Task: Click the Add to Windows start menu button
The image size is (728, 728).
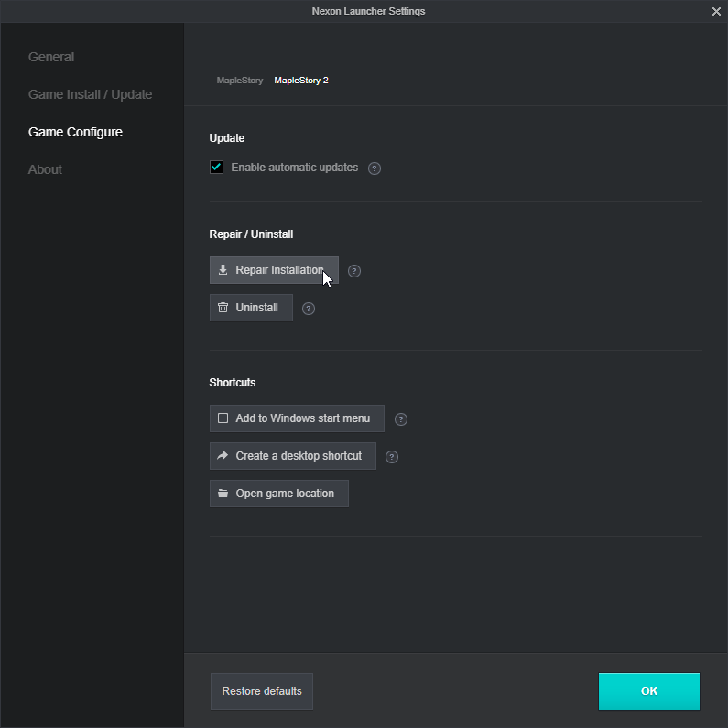Action: (x=297, y=418)
